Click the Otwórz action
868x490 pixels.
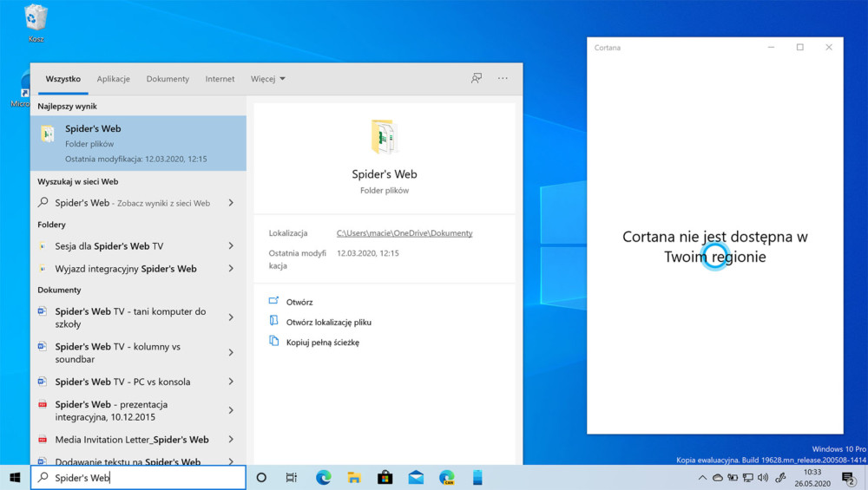point(299,302)
